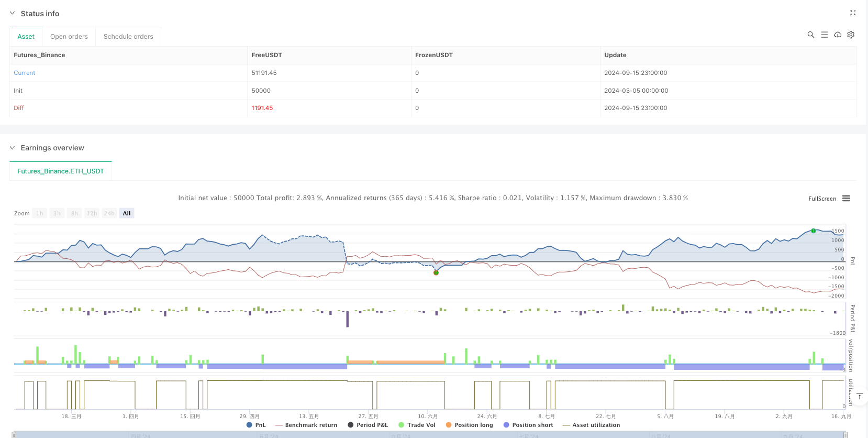Toggle the PnL series in legend

pyautogui.click(x=256, y=425)
